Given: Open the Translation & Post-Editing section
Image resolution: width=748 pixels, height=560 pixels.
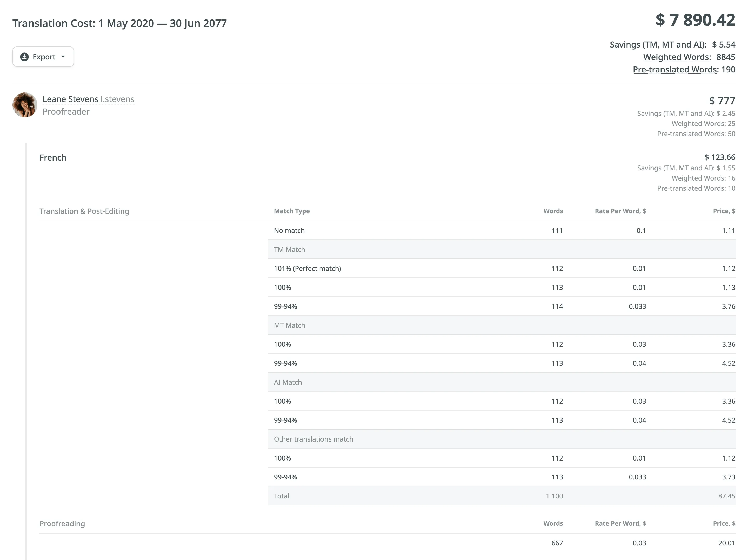Looking at the screenshot, I should pos(84,211).
